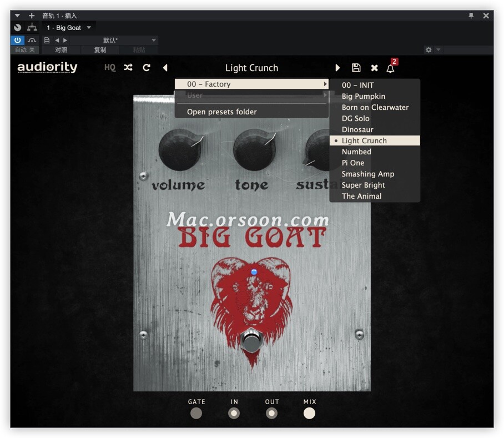Click the OUT level knob
The image size is (504, 438).
[271, 413]
